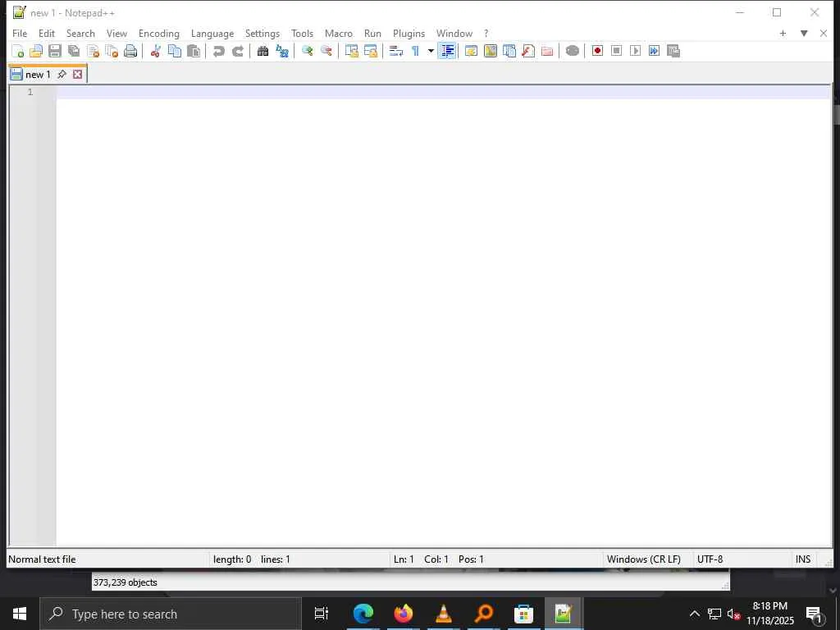Toggle word wrap in the toolbar
840x630 pixels.
[396, 51]
